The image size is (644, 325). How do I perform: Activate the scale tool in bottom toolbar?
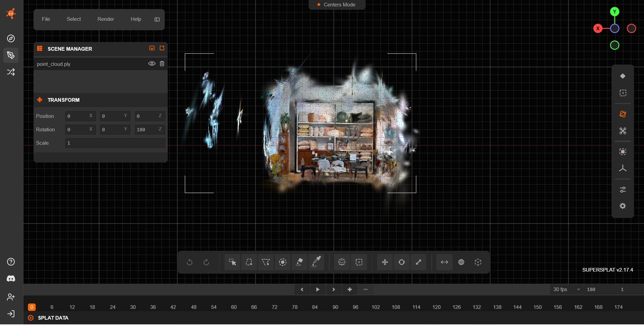pos(419,263)
